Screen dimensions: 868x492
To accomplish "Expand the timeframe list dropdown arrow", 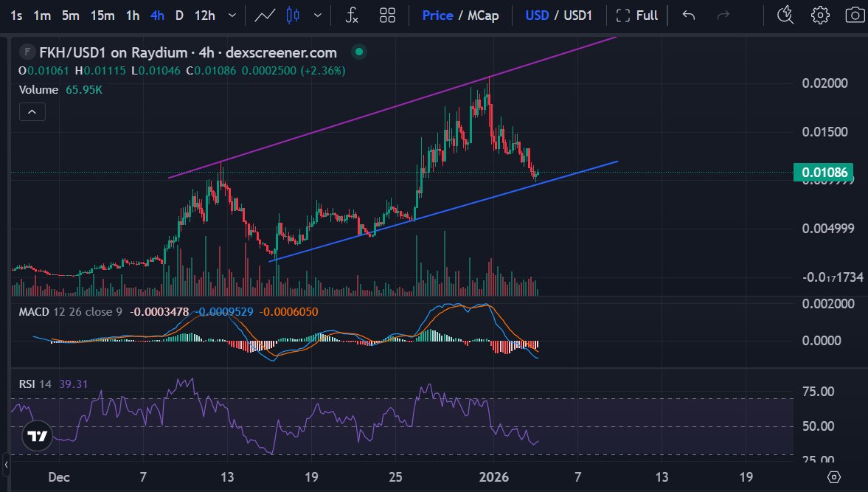I will tap(232, 15).
